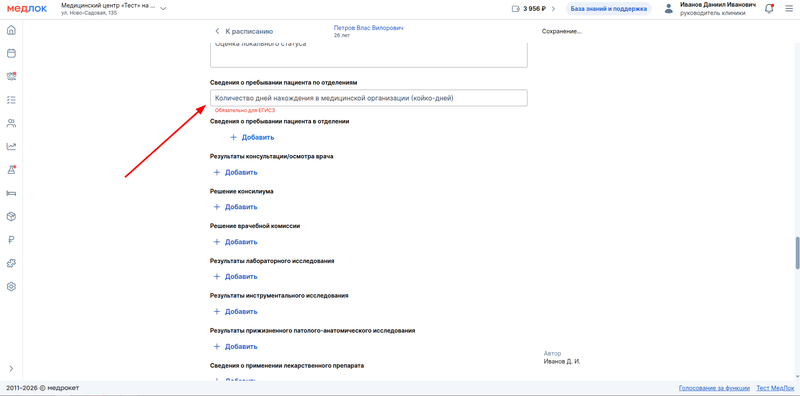
Task: Open balance details chevron next to 3 956 ₽
Action: [554, 9]
